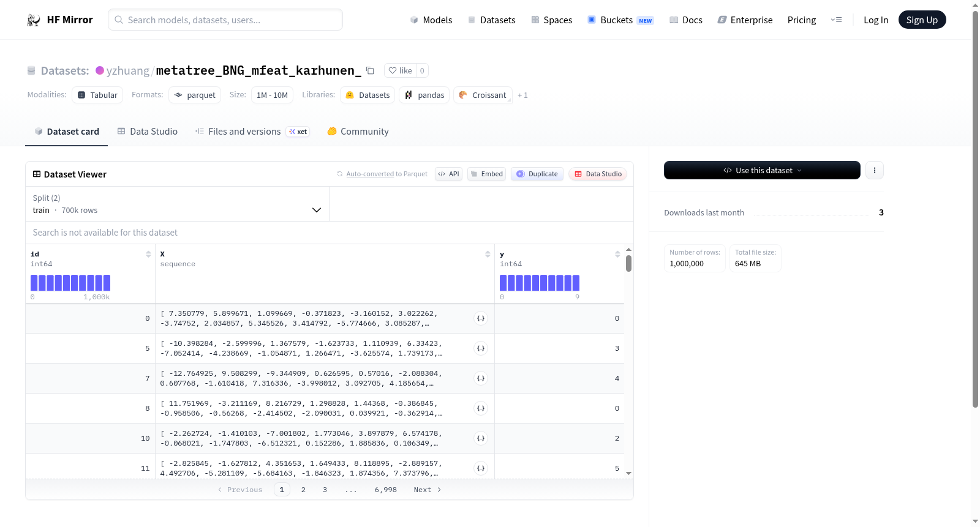Expand JSON for row id 10
The height and width of the screenshot is (527, 980).
(481, 438)
